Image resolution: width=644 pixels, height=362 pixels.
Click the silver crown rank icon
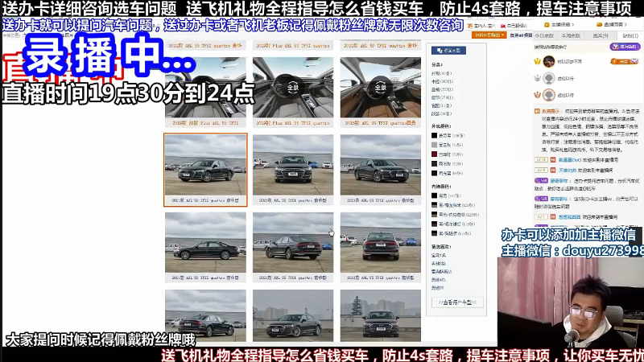(x=537, y=78)
